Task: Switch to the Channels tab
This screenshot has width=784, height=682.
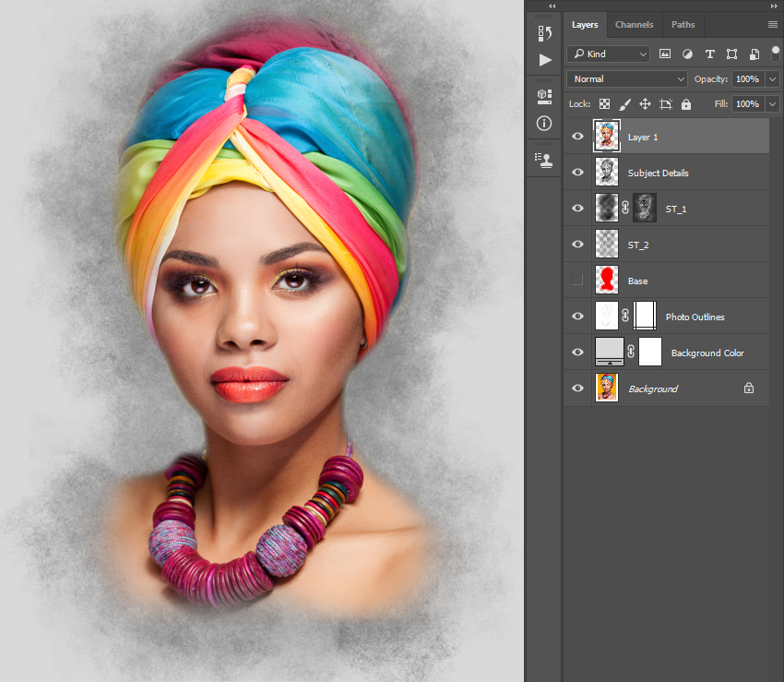Action: click(x=635, y=24)
